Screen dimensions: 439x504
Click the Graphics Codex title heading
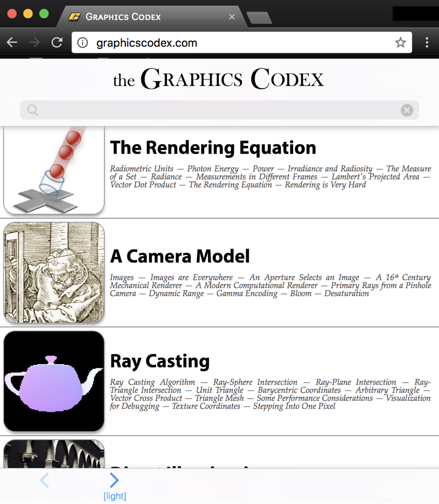pos(219,79)
